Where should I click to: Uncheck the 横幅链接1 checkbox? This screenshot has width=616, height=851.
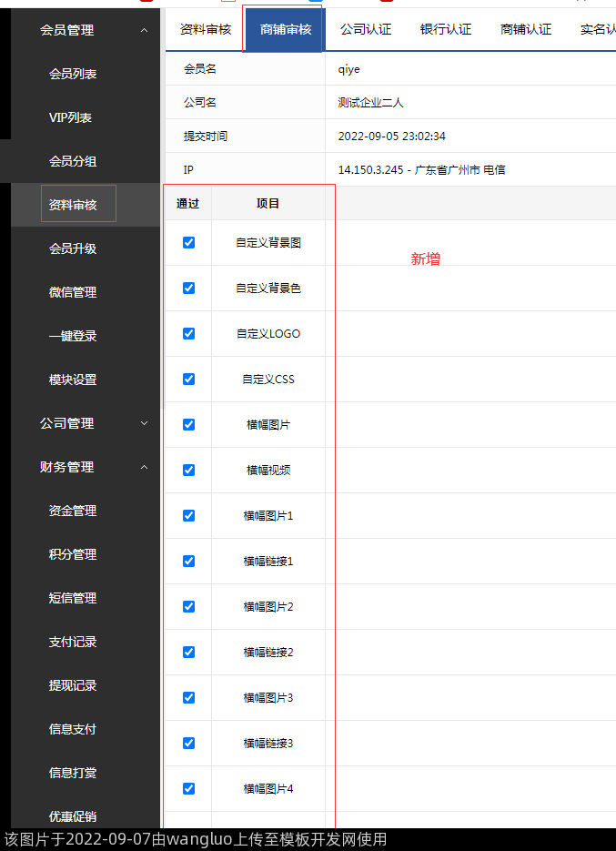(188, 562)
